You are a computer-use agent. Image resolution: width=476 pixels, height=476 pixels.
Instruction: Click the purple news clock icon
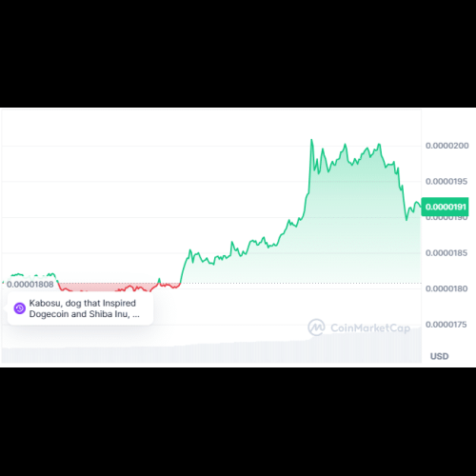[20, 308]
